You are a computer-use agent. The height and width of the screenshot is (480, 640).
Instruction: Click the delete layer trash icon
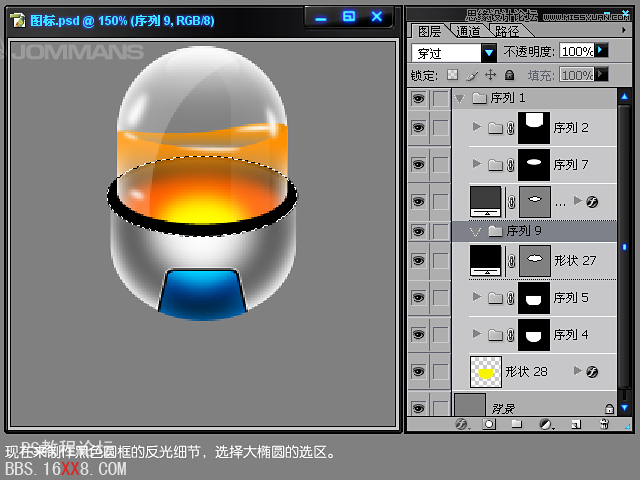pos(603,424)
